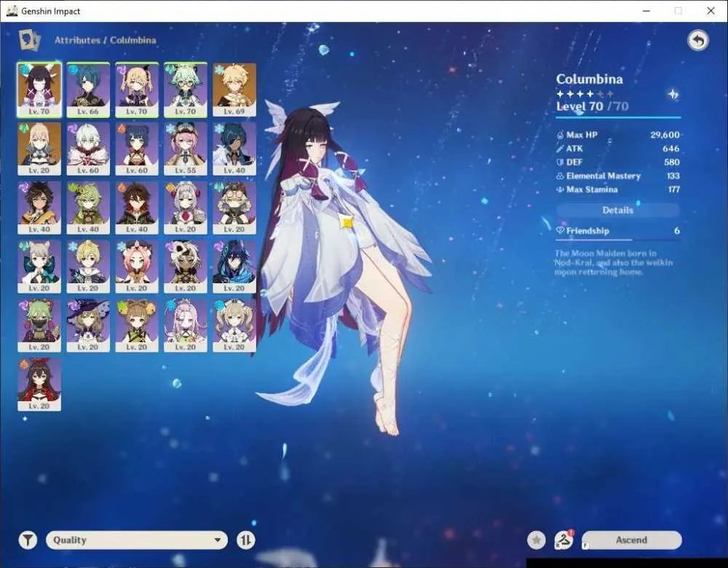Click the Elemental Mastery icon

tap(560, 176)
